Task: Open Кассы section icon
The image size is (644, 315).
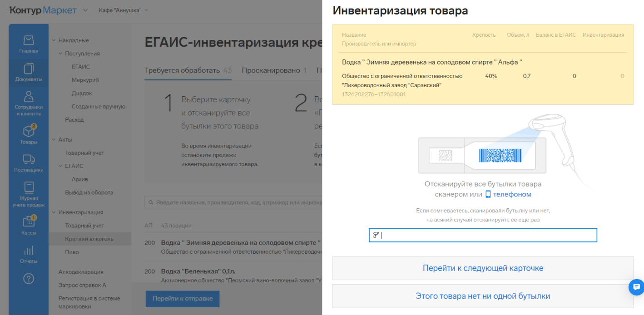Action: tap(29, 225)
